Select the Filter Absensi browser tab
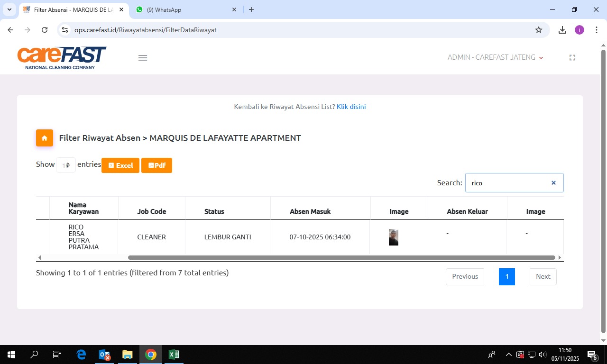The height and width of the screenshot is (364, 607). pos(71,9)
